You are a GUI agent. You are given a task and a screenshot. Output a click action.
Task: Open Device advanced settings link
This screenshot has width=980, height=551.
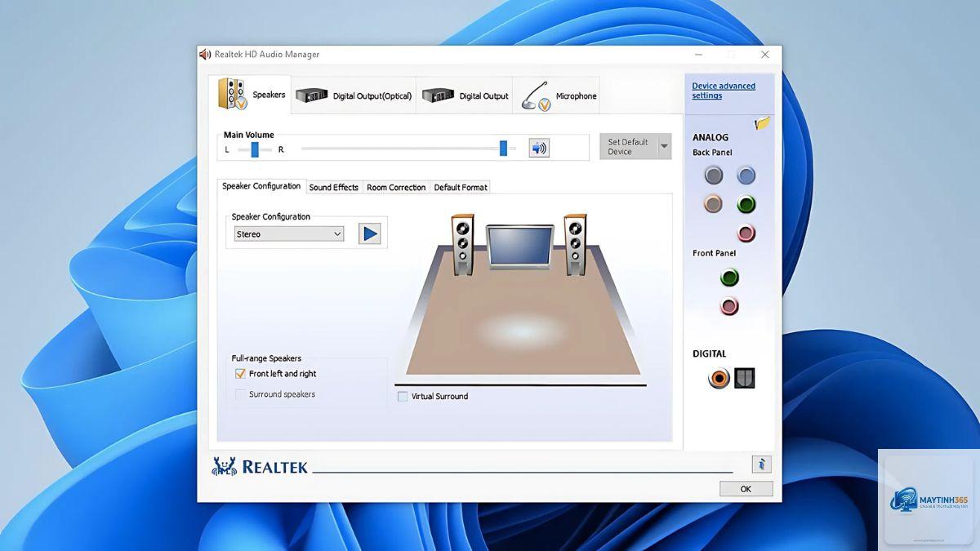[x=724, y=91]
